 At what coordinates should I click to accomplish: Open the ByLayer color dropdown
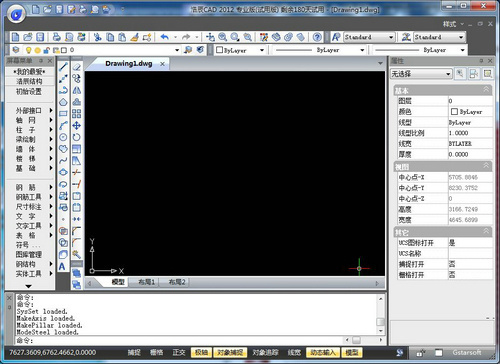262,50
